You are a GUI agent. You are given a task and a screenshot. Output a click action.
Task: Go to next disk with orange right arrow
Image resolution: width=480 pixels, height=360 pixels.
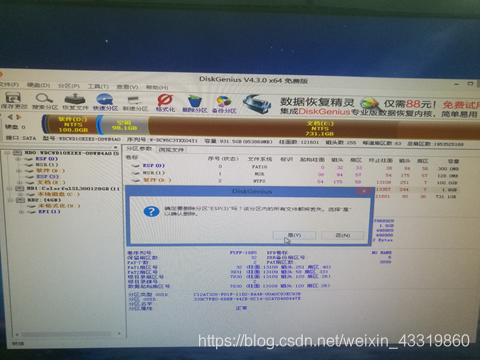[x=18, y=117]
